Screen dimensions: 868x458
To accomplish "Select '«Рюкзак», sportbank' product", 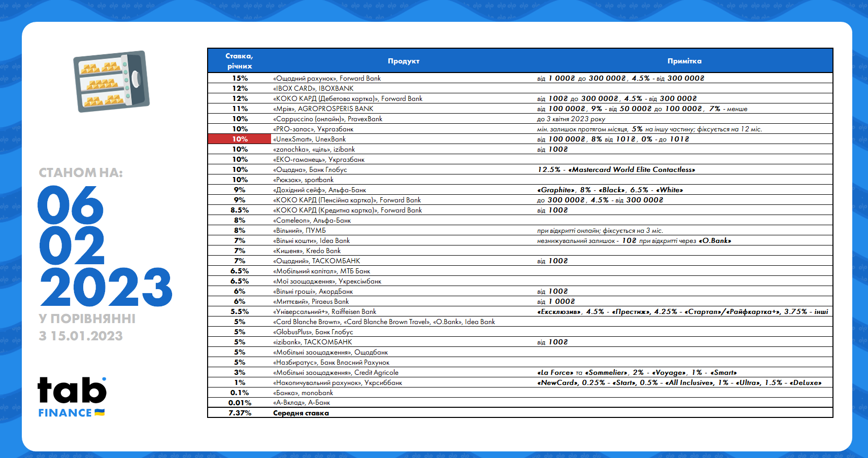I will point(304,180).
